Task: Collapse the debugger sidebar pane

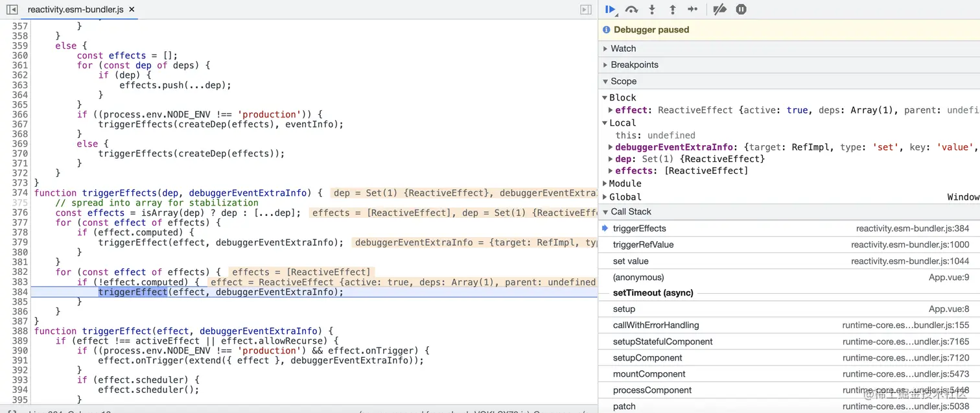Action: pyautogui.click(x=585, y=10)
